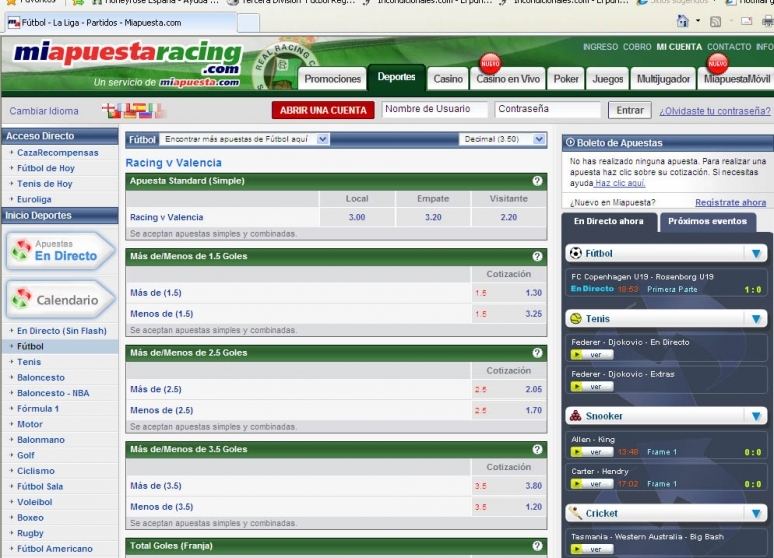Select the Local odds 3.00
Viewport: 774px width, 558px height.
click(x=357, y=217)
